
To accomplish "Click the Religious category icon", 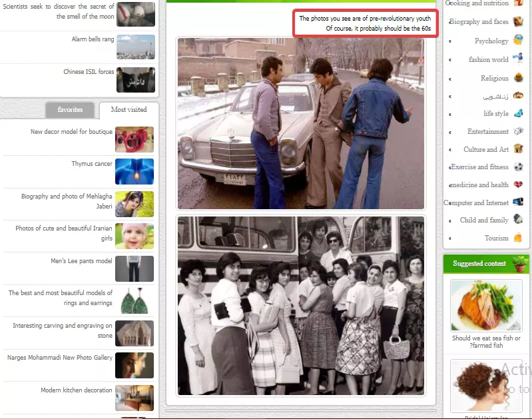I will pos(518,78).
